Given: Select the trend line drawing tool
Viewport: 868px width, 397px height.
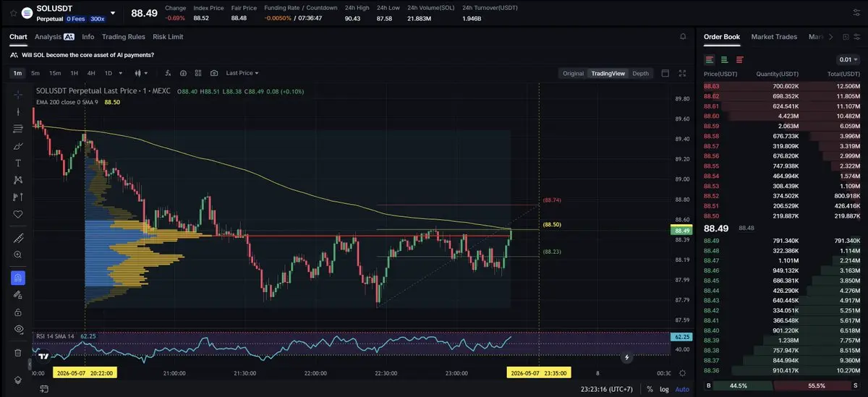Looking at the screenshot, I should click(x=18, y=111).
